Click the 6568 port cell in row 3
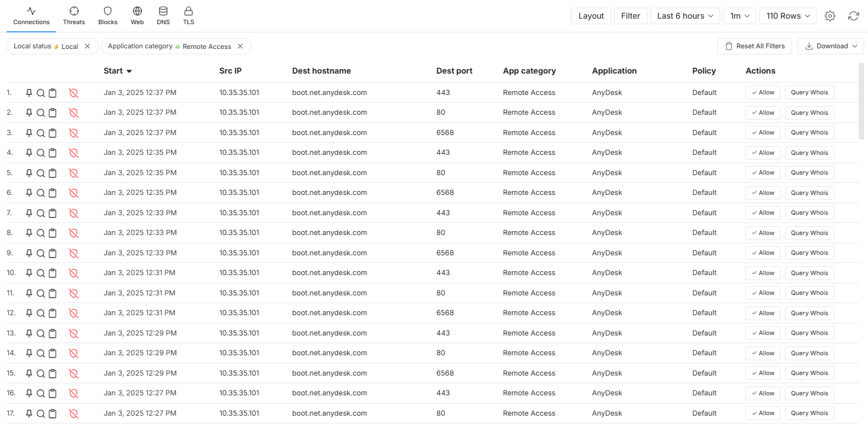The image size is (868, 425). coord(445,132)
